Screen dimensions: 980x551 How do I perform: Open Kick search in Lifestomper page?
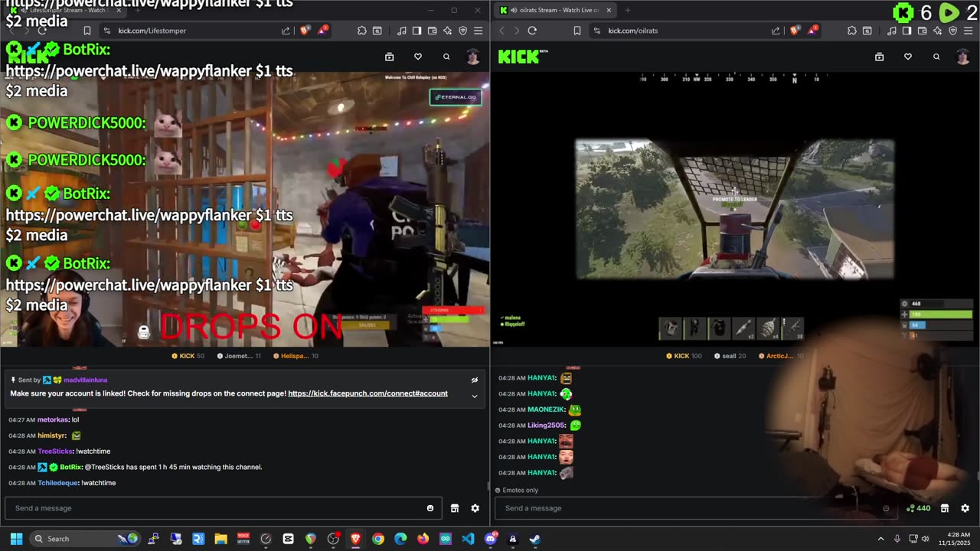click(x=446, y=57)
